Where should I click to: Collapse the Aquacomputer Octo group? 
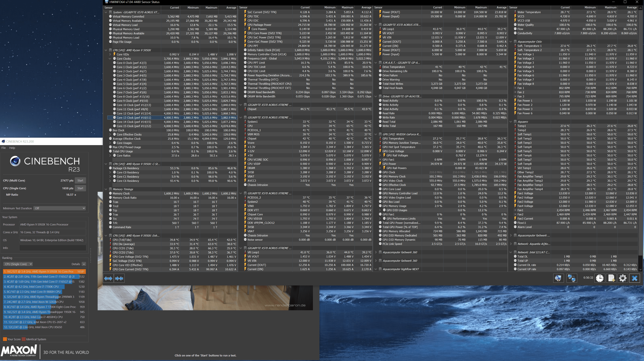tap(511, 42)
